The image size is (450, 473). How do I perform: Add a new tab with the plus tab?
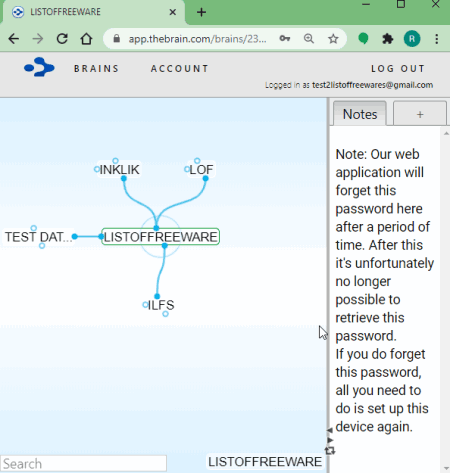420,114
